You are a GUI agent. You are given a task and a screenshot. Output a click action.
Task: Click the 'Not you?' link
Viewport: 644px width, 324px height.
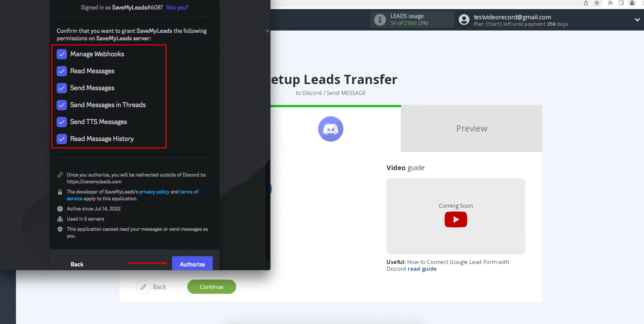tap(177, 7)
